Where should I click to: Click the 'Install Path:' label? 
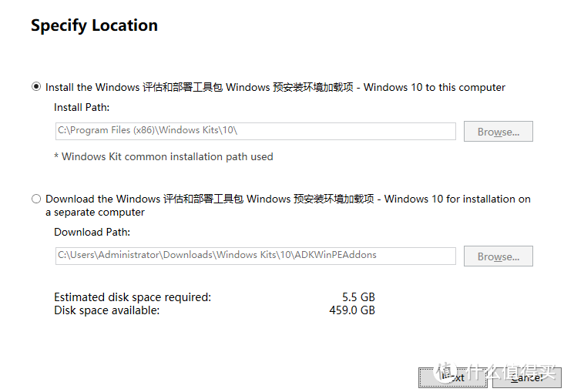pos(82,108)
